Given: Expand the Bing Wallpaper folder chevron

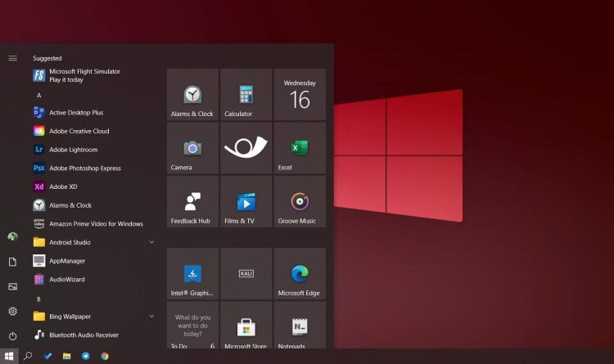Looking at the screenshot, I should pos(151,317).
